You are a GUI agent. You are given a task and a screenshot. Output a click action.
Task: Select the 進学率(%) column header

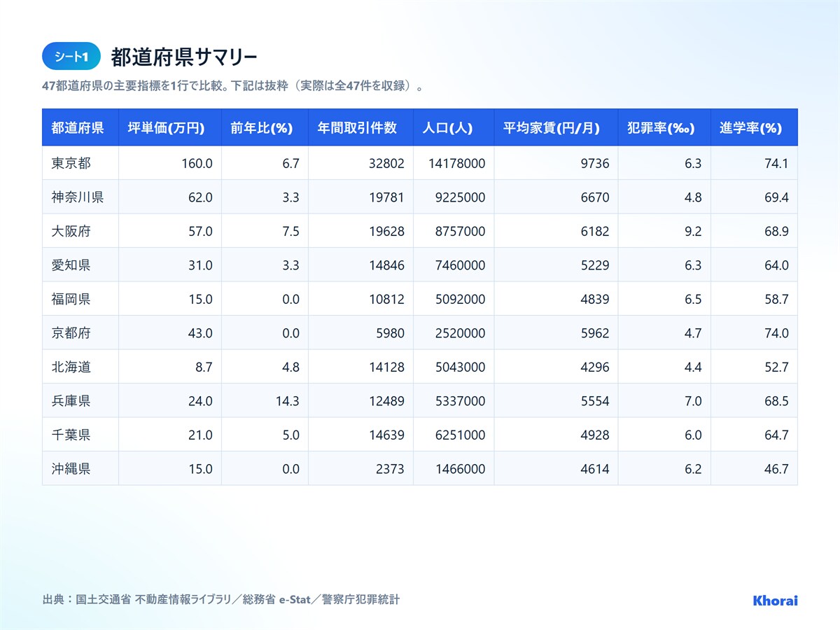pos(754,127)
